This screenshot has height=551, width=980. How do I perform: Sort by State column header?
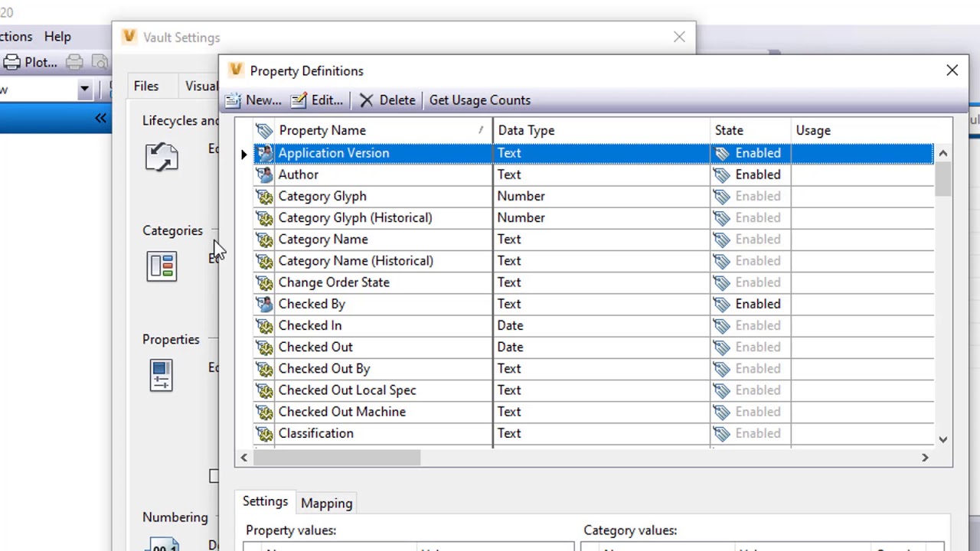pyautogui.click(x=750, y=131)
